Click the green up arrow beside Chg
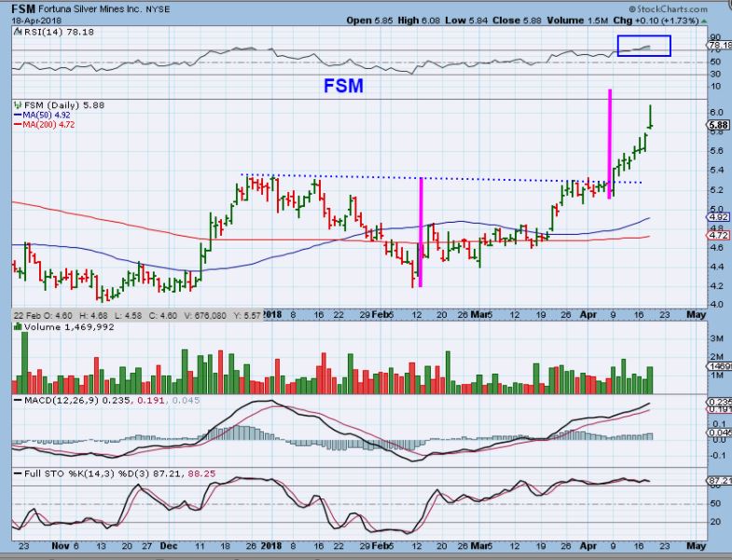Screen dimensions: 732x560 click(x=704, y=21)
